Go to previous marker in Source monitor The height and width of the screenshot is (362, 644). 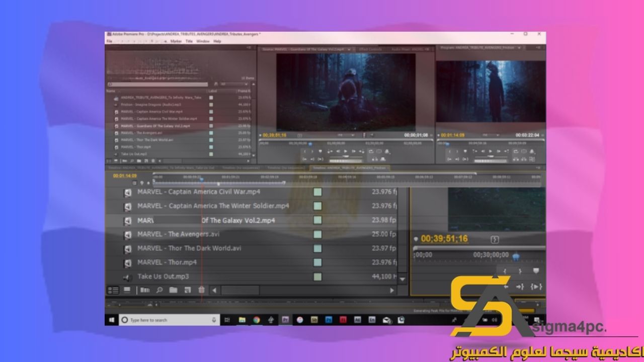point(331,151)
